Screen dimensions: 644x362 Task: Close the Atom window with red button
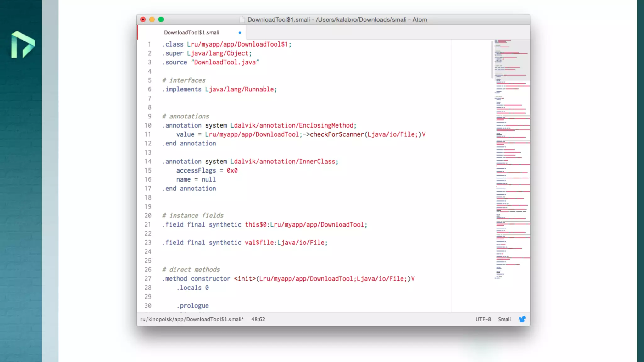click(x=143, y=19)
